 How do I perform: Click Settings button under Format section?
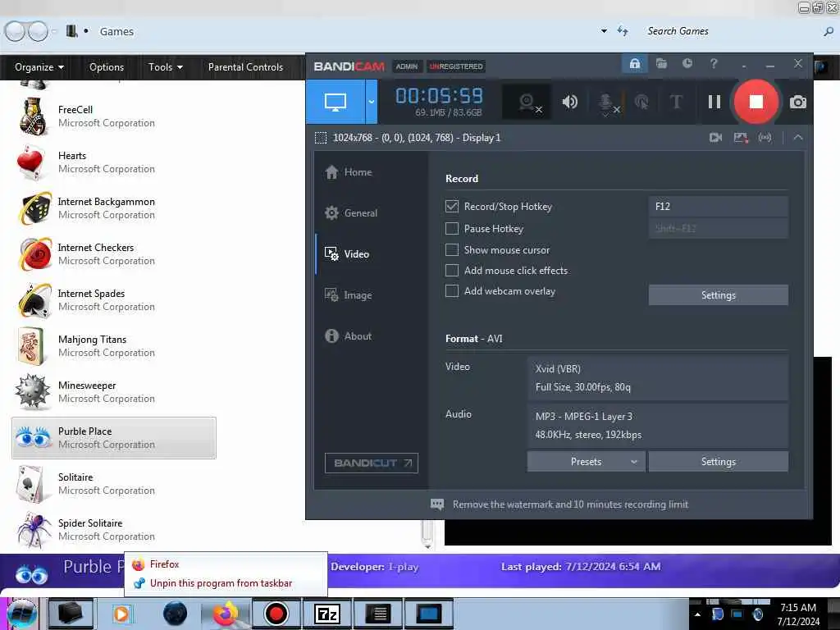coord(718,462)
